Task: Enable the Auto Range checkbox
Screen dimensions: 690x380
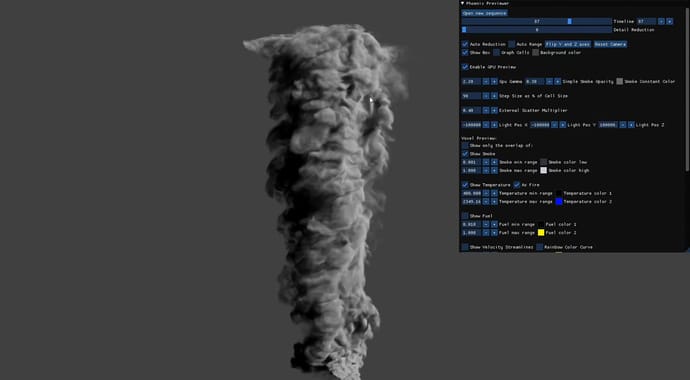Action: pos(512,44)
